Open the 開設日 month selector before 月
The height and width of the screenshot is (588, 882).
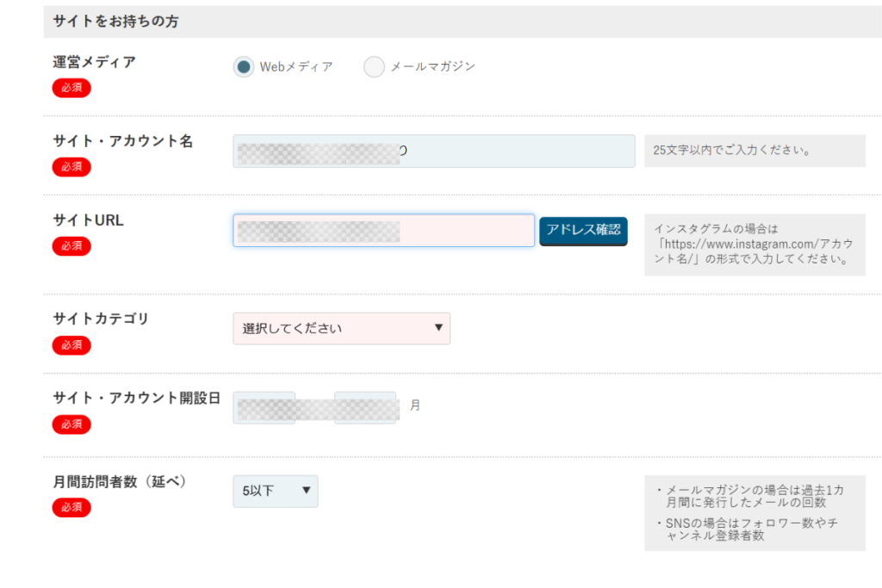tap(365, 407)
